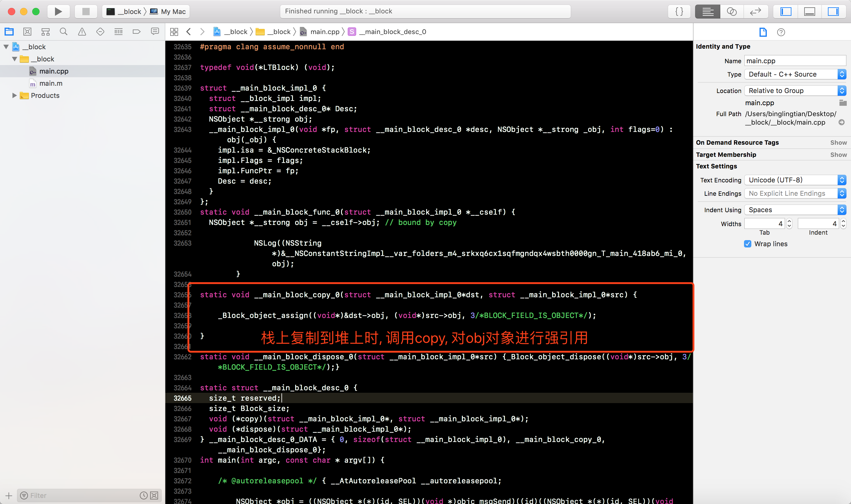The image size is (851, 504).
Task: Open the Text Encoding dropdown
Action: pyautogui.click(x=795, y=180)
